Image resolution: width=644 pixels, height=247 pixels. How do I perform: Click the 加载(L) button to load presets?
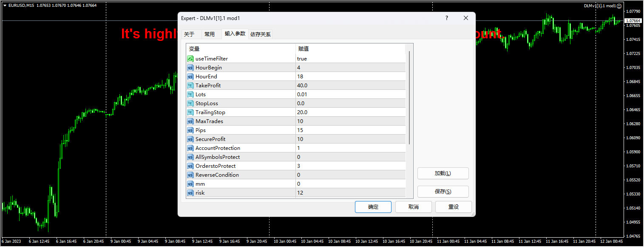pyautogui.click(x=443, y=173)
